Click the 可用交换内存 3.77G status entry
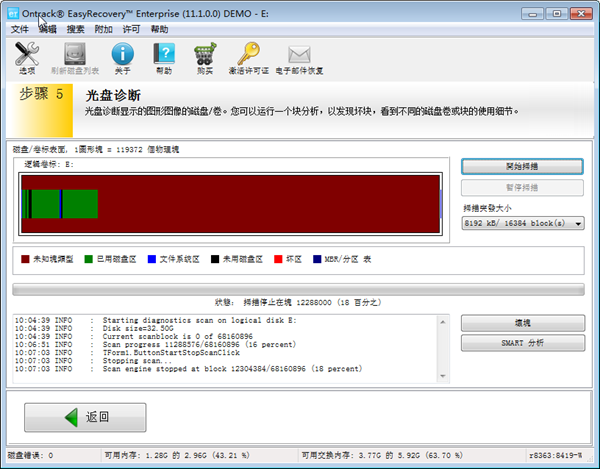This screenshot has height=469, width=600. [382, 455]
